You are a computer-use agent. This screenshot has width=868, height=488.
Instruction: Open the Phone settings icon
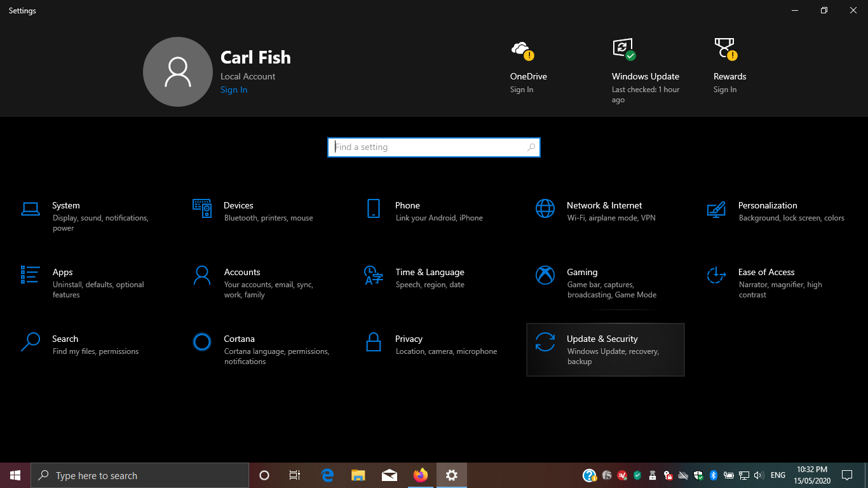374,208
